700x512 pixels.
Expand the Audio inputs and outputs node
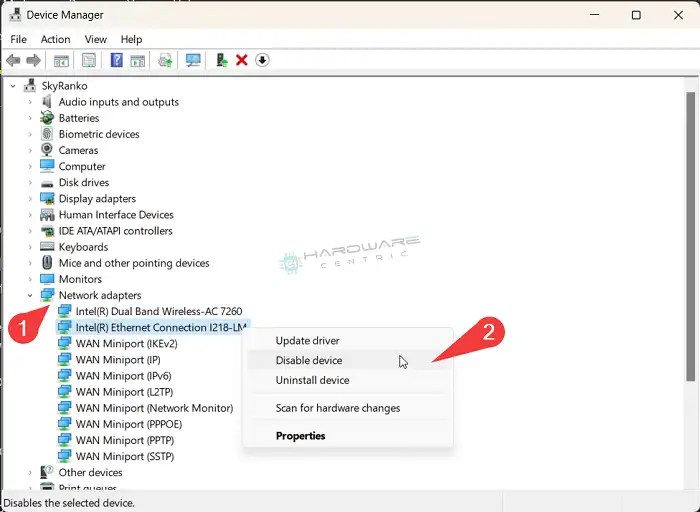point(30,102)
